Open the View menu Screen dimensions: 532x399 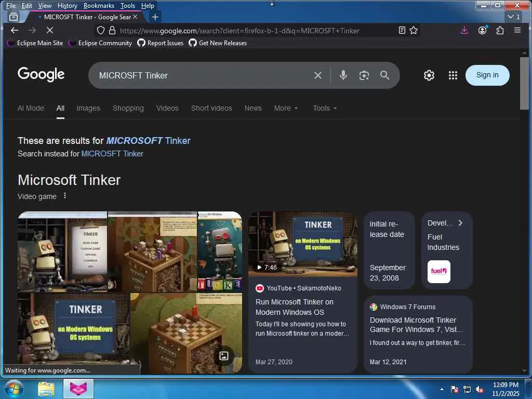click(x=45, y=5)
